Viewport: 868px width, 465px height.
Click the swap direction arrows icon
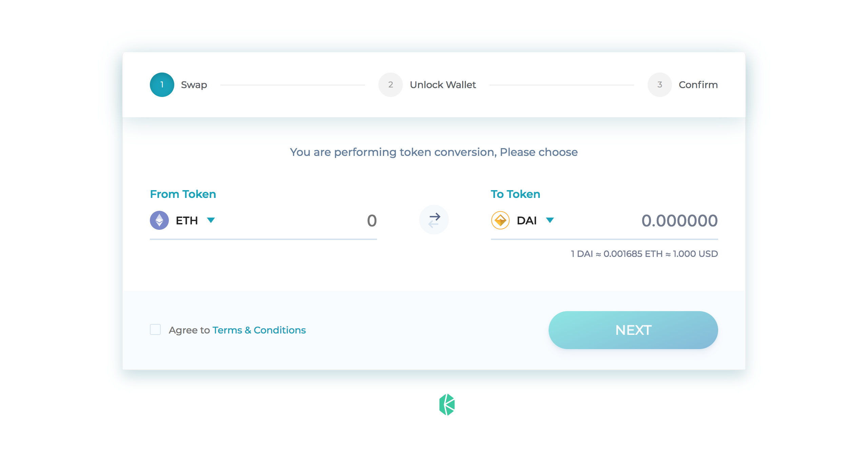click(x=434, y=220)
